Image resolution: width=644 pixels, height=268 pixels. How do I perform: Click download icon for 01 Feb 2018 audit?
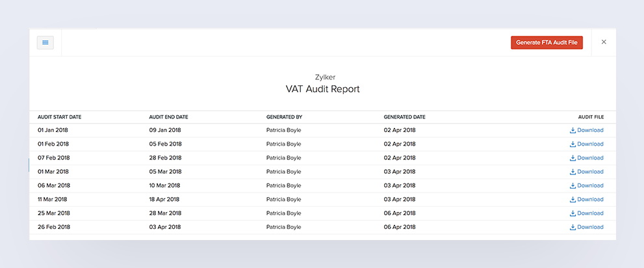[573, 144]
